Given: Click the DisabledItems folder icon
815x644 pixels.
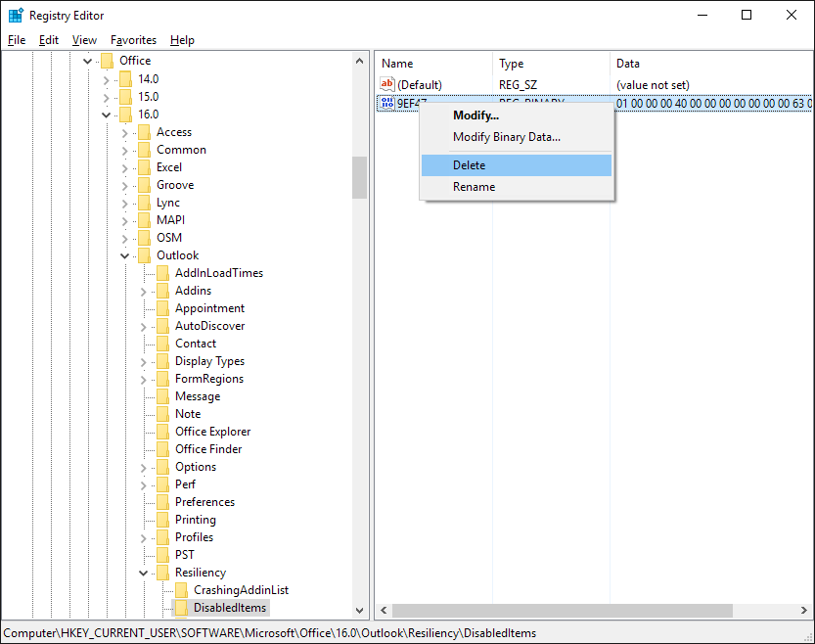Looking at the screenshot, I should (181, 608).
